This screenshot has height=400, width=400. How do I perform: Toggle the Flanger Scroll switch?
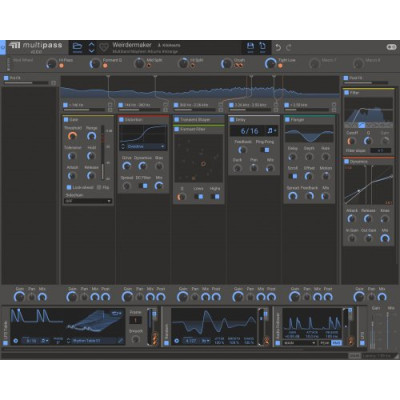point(293,176)
